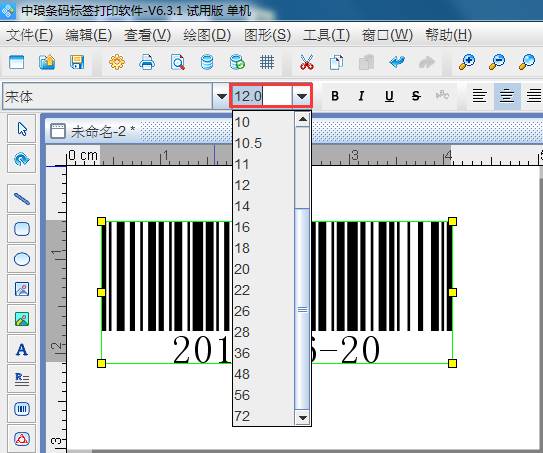
Task: Open the 图形(S) menu
Action: tap(267, 35)
